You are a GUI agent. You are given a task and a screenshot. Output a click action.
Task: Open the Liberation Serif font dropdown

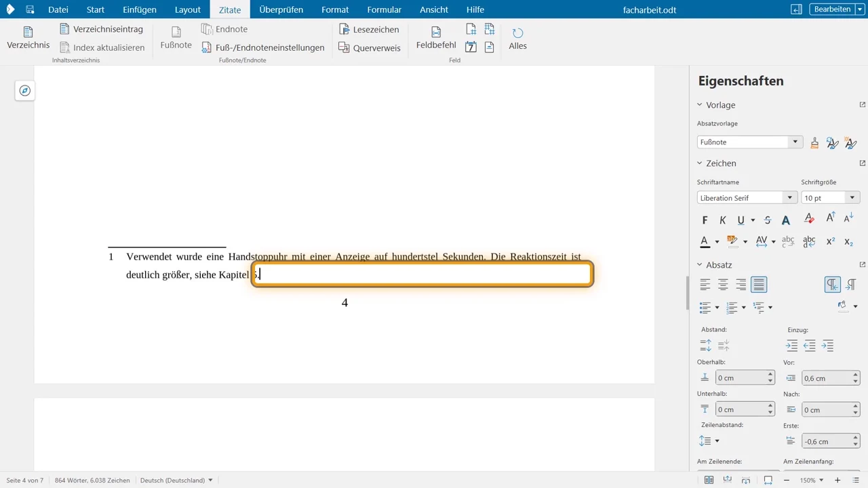790,198
